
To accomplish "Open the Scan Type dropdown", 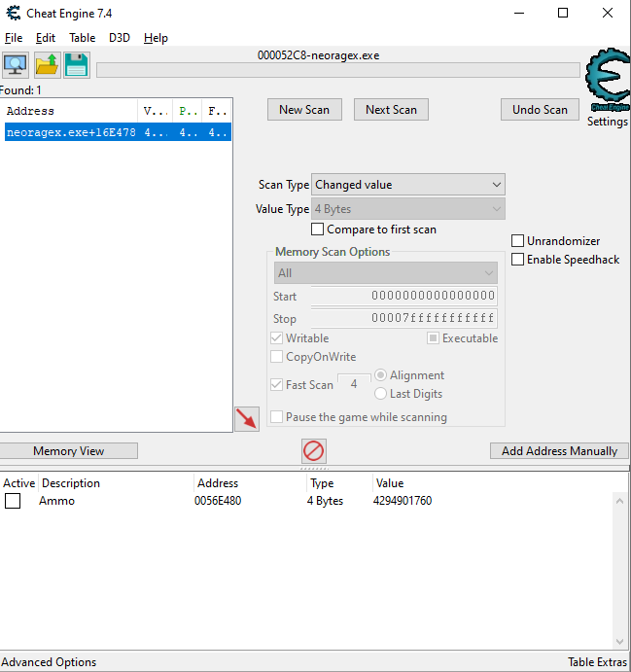I will (408, 185).
